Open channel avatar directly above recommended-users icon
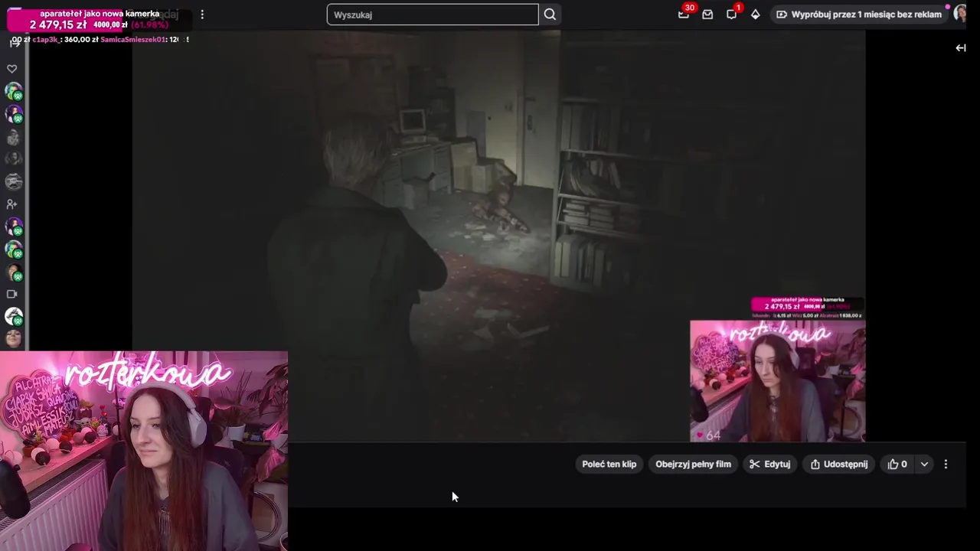This screenshot has height=551, width=980. click(x=14, y=181)
